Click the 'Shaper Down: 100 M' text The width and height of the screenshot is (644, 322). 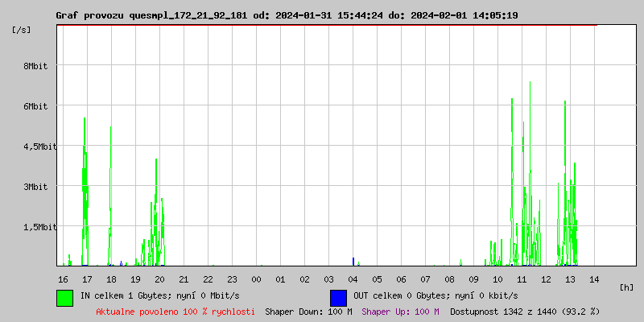coord(308,311)
